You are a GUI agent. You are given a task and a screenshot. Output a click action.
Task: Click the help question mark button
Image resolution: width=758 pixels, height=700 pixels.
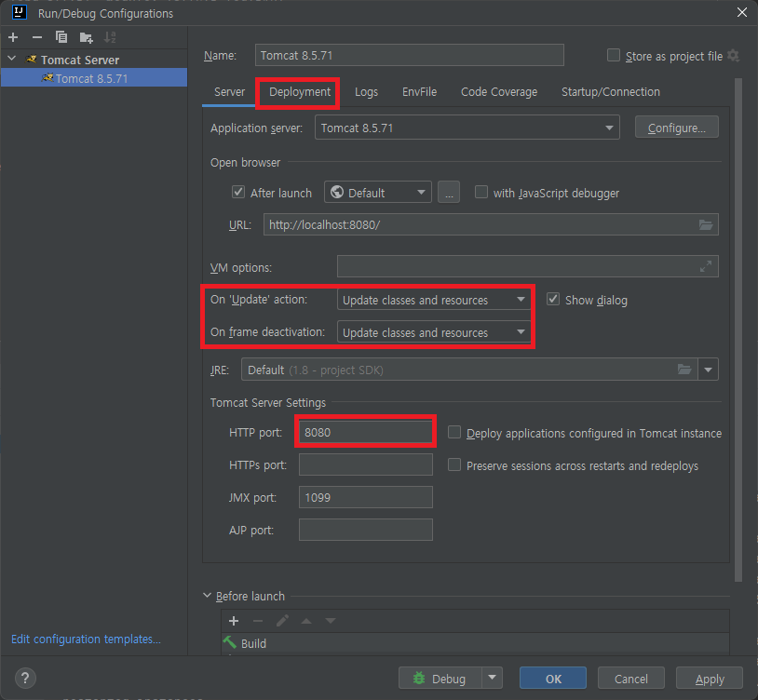25,678
